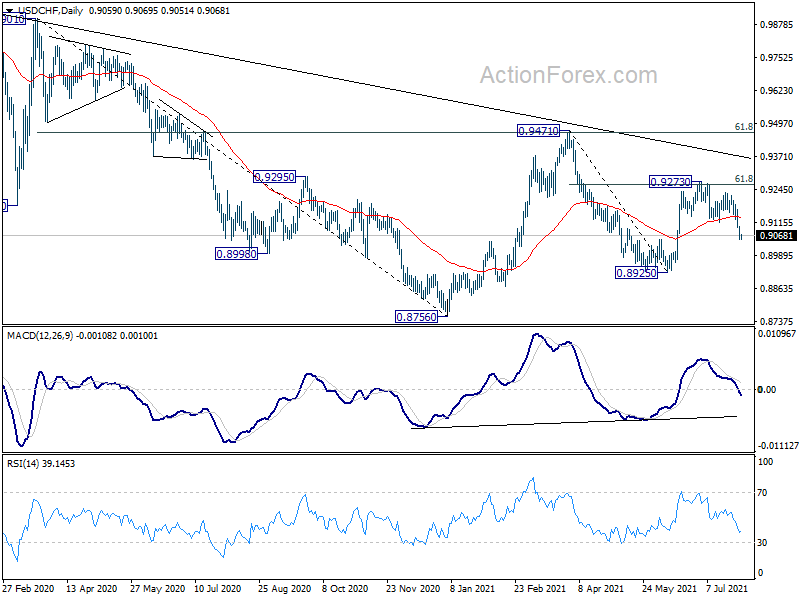Viewport: 800px width, 600px height.
Task: Click the 7 Jul 2021 date label
Action: point(727,588)
